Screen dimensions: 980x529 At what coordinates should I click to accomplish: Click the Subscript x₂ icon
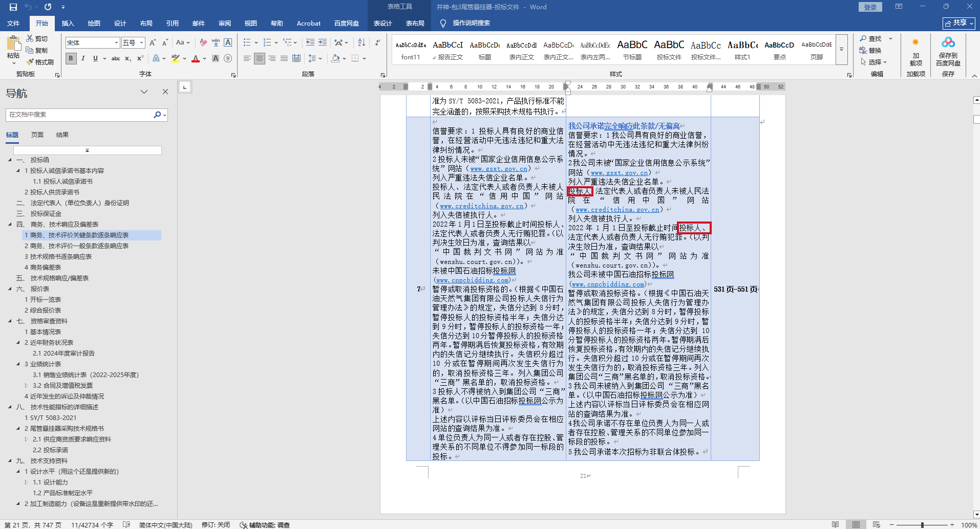point(128,58)
